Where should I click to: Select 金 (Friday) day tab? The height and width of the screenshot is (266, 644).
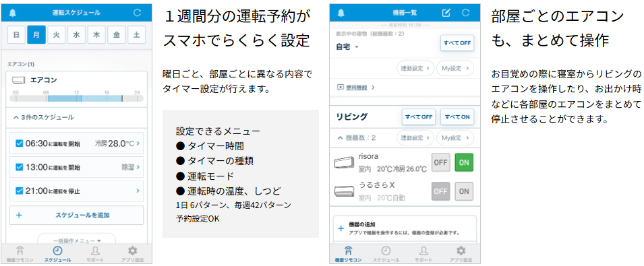117,35
